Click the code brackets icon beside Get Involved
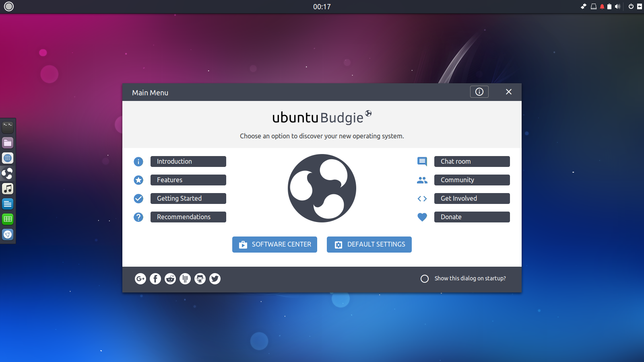 422,199
